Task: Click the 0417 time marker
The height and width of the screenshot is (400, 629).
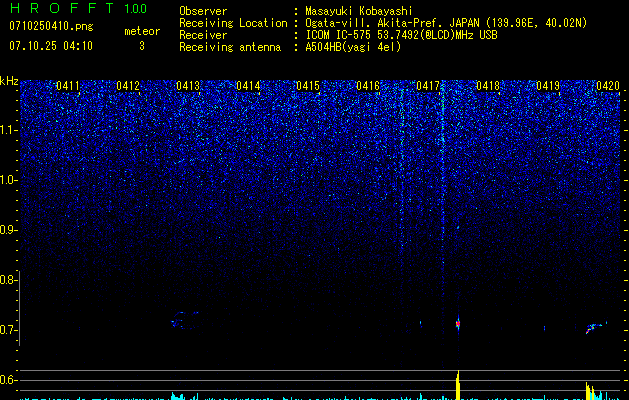Action: [x=428, y=86]
